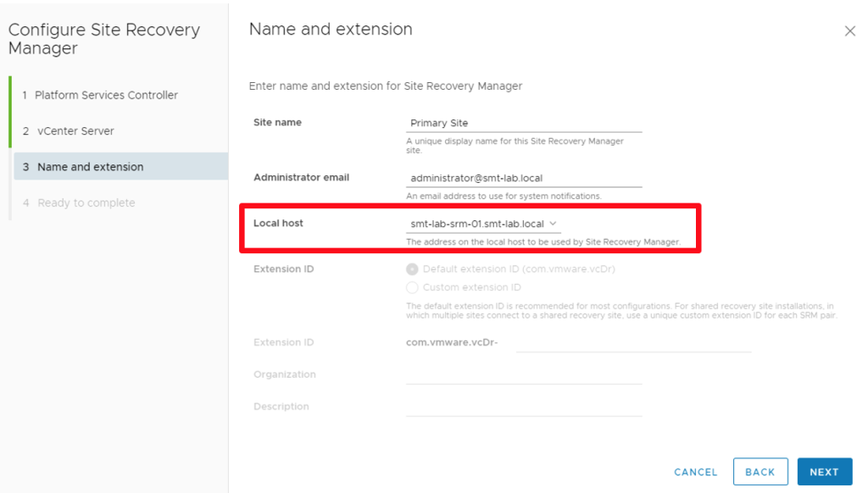Select the Name and extension step
Image resolution: width=868 pixels, height=493 pixels.
[x=90, y=167]
